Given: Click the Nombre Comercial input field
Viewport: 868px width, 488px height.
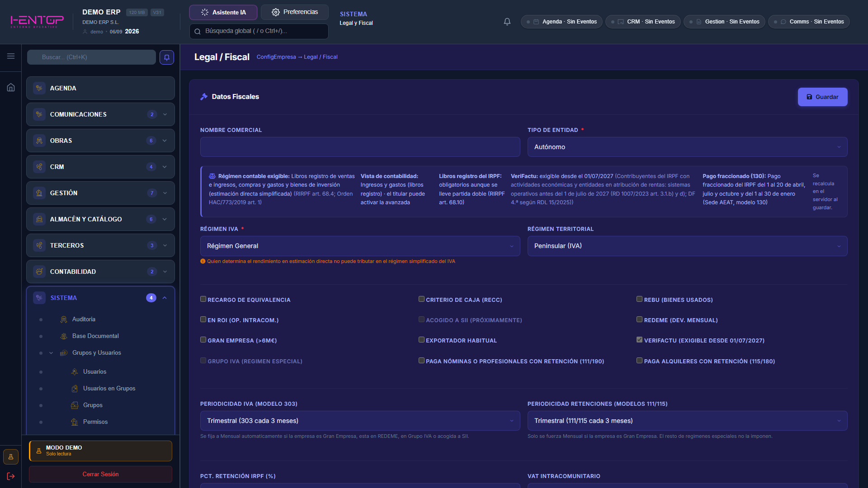Looking at the screenshot, I should tap(360, 147).
